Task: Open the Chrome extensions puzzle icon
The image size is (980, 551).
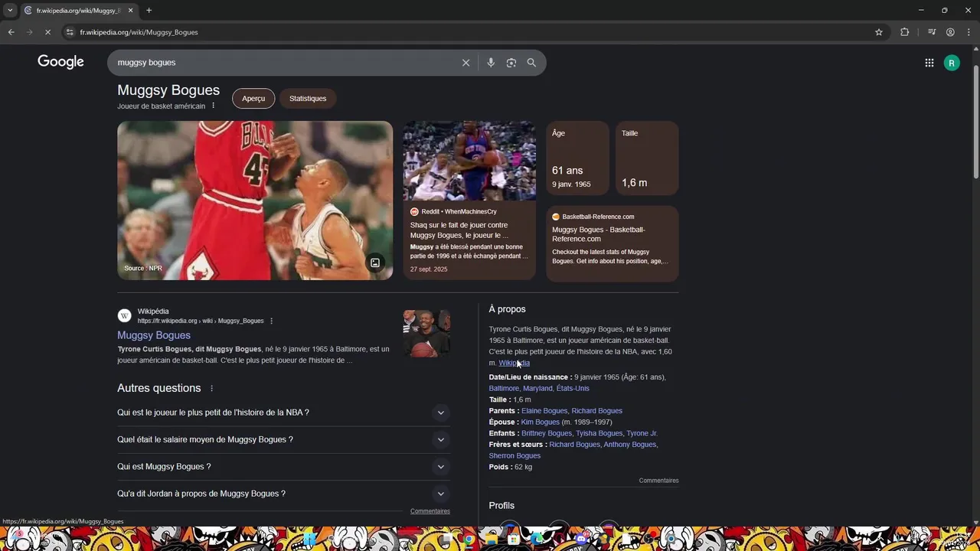Action: point(905,32)
